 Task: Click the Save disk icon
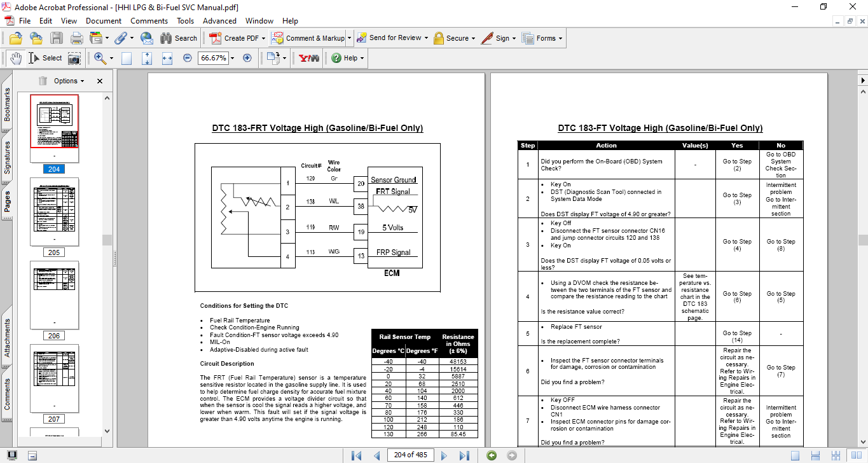coord(57,38)
